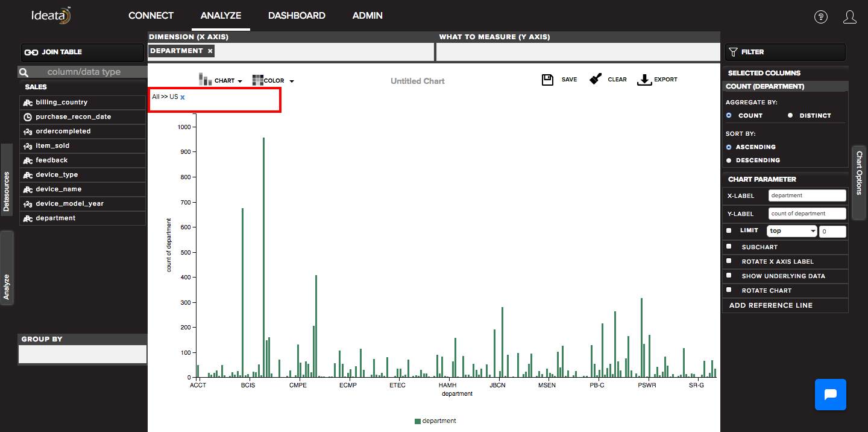Click the text icon beside device_name
868x432 pixels.
point(28,189)
